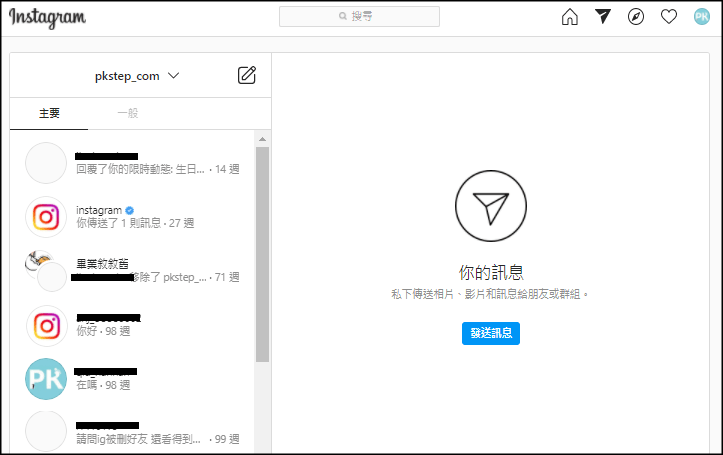The image size is (723, 455).
Task: Click the instagram avatar of the 你好 chat
Action: pos(46,325)
